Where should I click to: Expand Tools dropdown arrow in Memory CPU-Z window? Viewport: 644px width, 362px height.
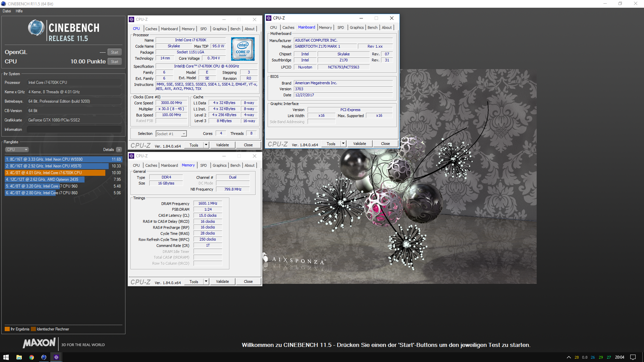(x=206, y=282)
